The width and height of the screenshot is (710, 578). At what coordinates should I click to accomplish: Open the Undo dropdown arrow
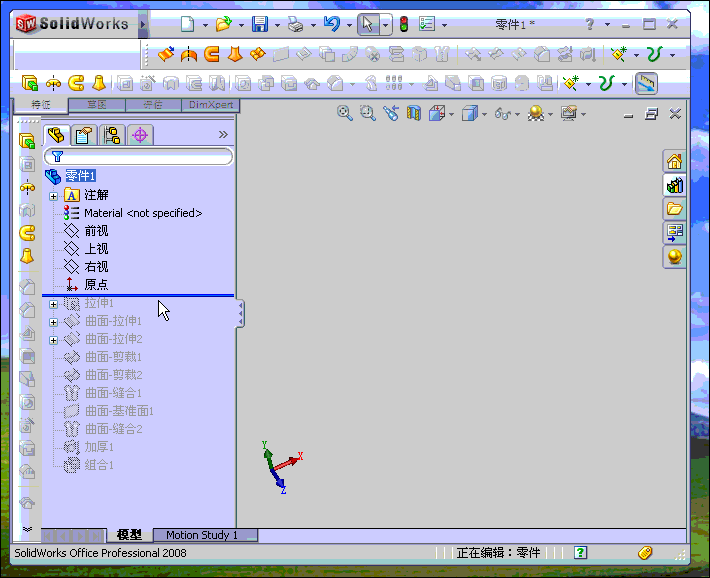349,25
